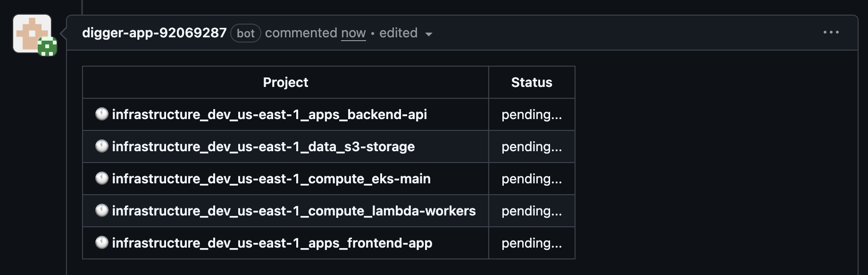Select the infrastructure_dev_us-east-1_data_s3-storage project name

tap(263, 146)
